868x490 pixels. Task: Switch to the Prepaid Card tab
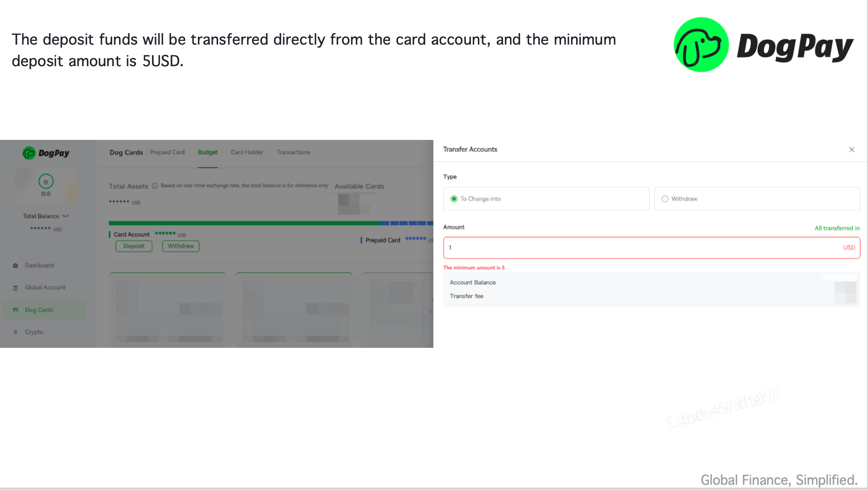tap(167, 152)
